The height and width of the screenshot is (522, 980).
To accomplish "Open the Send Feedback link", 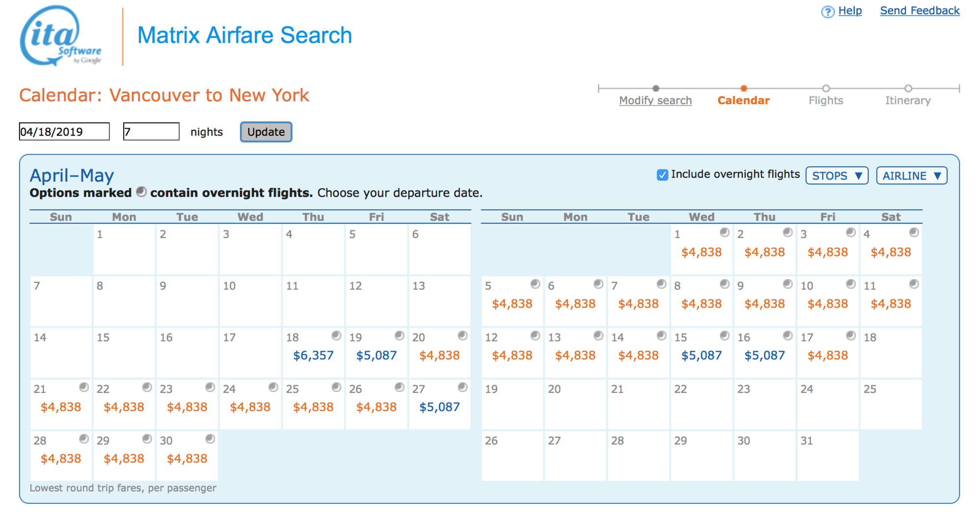I will (920, 11).
